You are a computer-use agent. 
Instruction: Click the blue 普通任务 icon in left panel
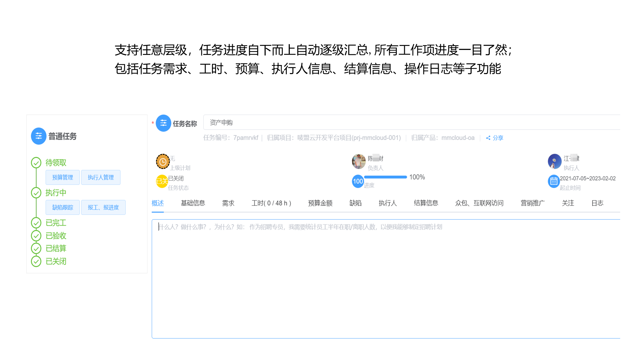[39, 136]
